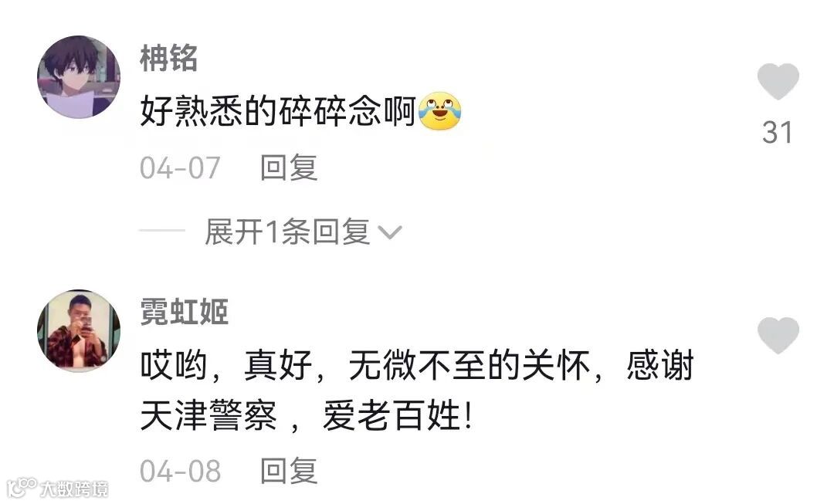The height and width of the screenshot is (504, 834).
Task: Select the comment text 好熟悉的碎碎念啊
Action: click(278, 111)
